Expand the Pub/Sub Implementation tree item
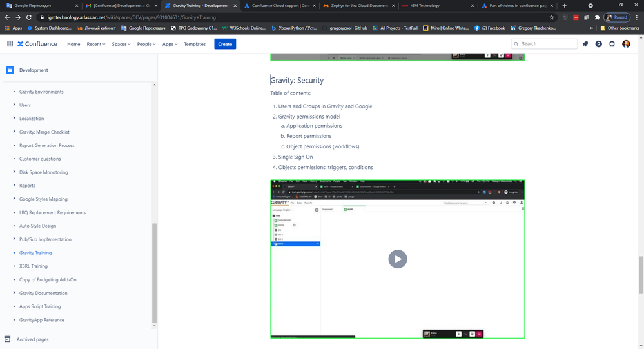The image size is (644, 349). click(14, 239)
